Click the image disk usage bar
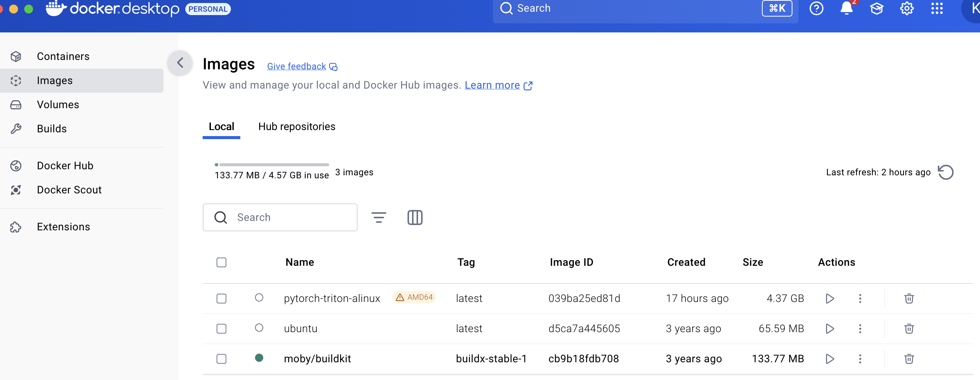This screenshot has height=380, width=980. pyautogui.click(x=272, y=164)
